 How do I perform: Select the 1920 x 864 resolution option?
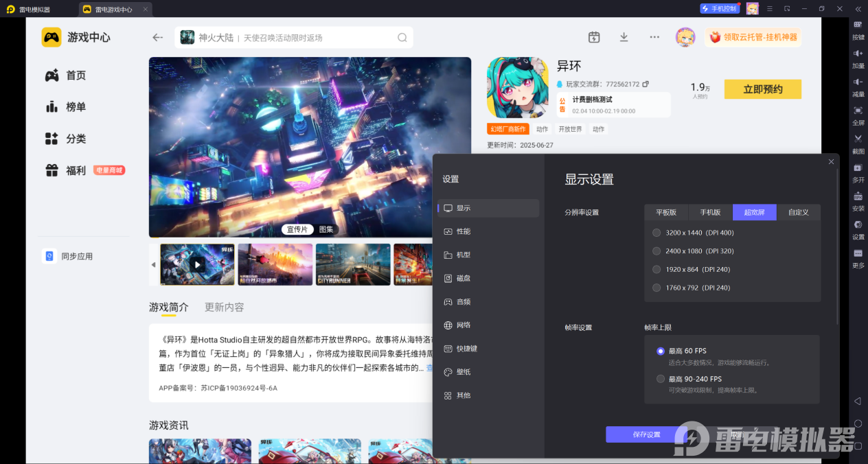656,270
